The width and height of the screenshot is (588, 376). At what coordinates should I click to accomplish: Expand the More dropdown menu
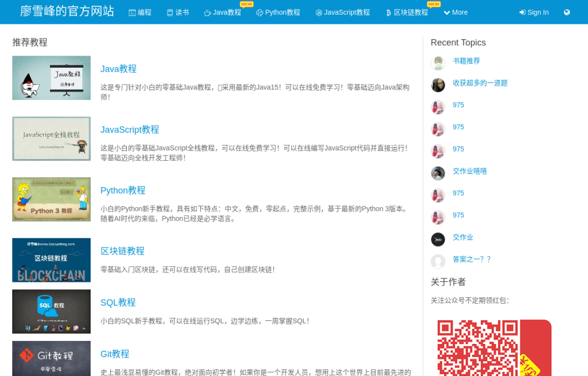tap(455, 12)
